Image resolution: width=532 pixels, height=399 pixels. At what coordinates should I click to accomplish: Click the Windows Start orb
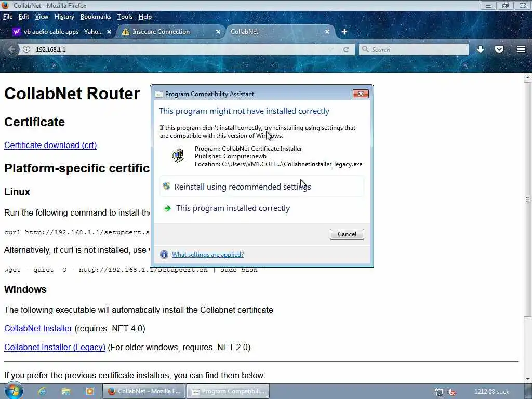[14, 391]
